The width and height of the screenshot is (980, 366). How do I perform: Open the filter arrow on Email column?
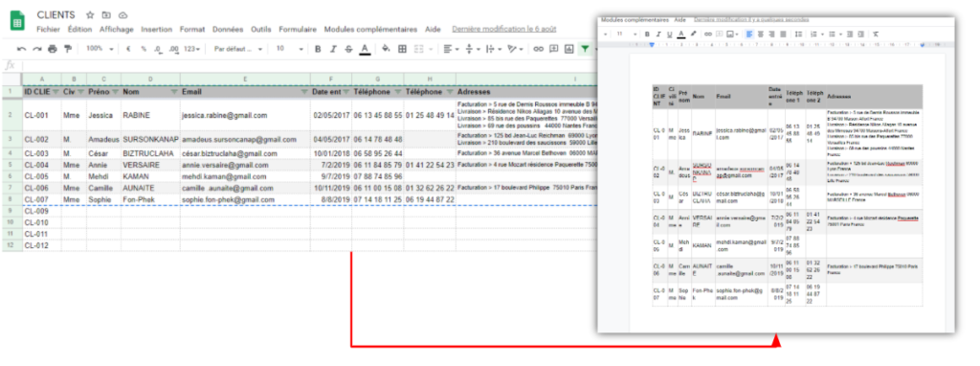[x=303, y=92]
